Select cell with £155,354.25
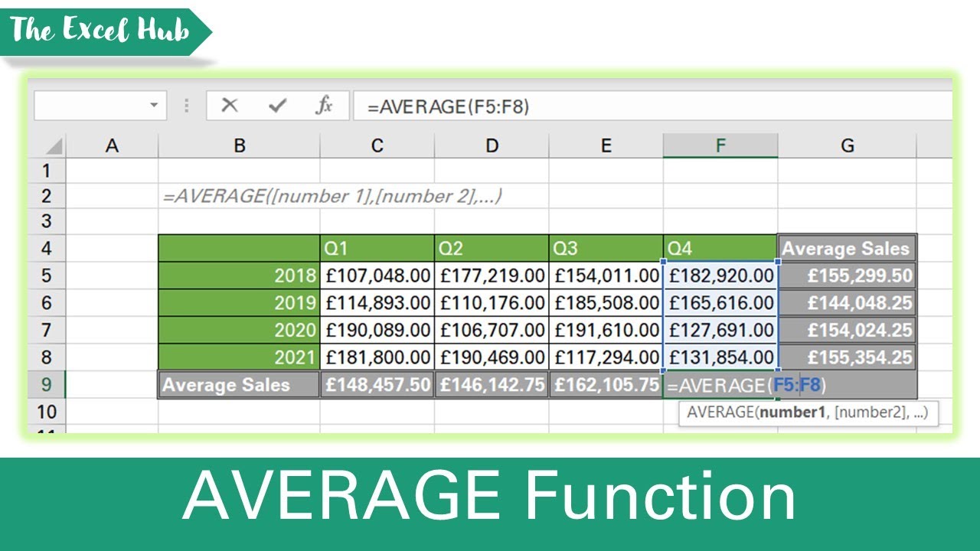 point(848,357)
